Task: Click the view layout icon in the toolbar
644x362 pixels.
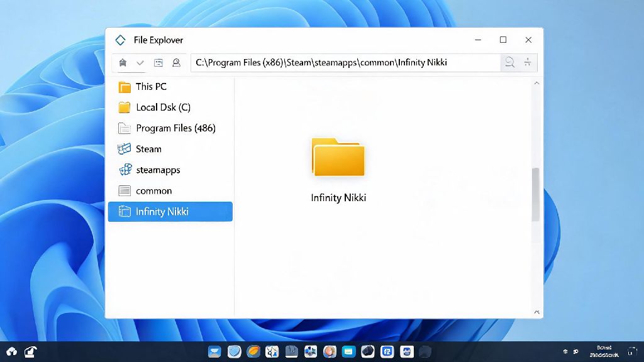Action: tap(158, 63)
